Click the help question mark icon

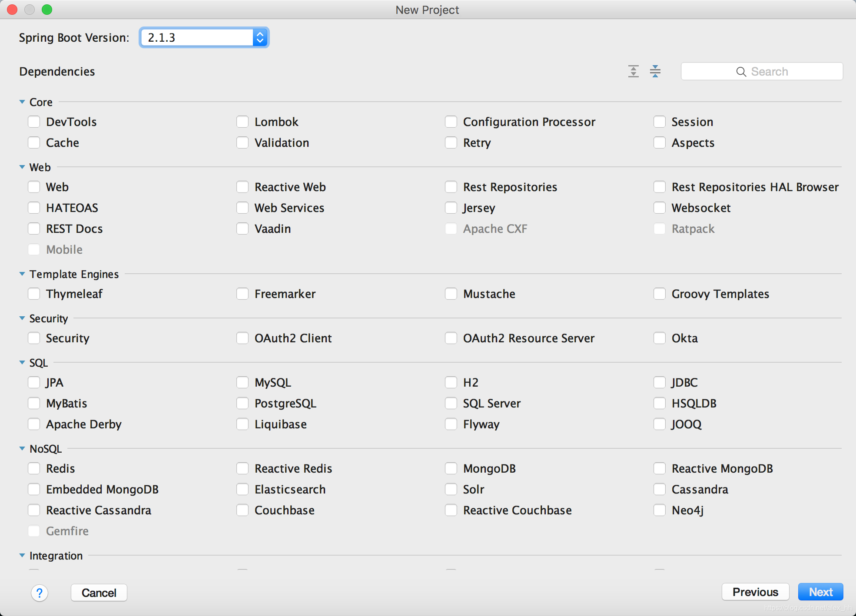click(40, 593)
